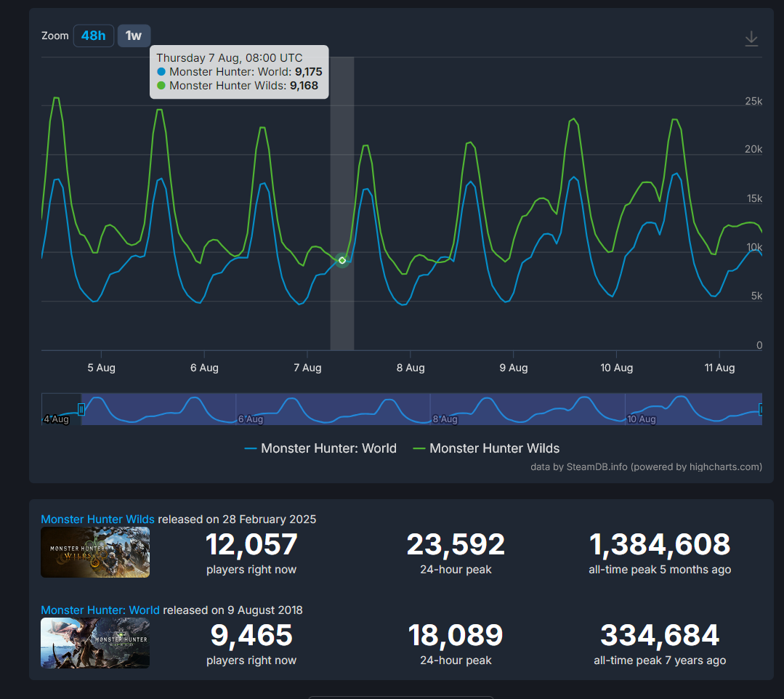Viewport: 784px width, 699px height.
Task: Click "players right now" under 12,057
Action: click(251, 570)
